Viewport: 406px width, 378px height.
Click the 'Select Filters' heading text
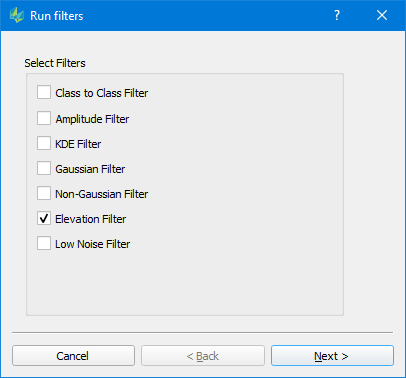pos(55,63)
